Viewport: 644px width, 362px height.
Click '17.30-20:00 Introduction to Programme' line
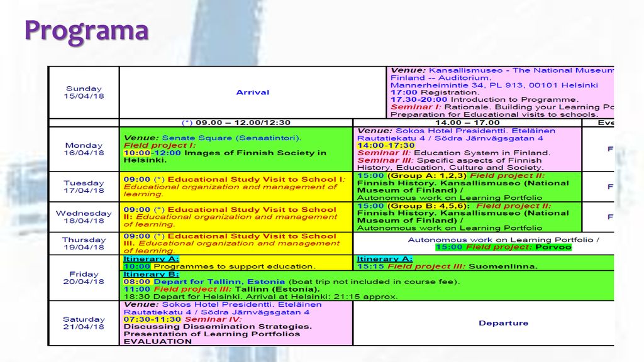point(484,100)
